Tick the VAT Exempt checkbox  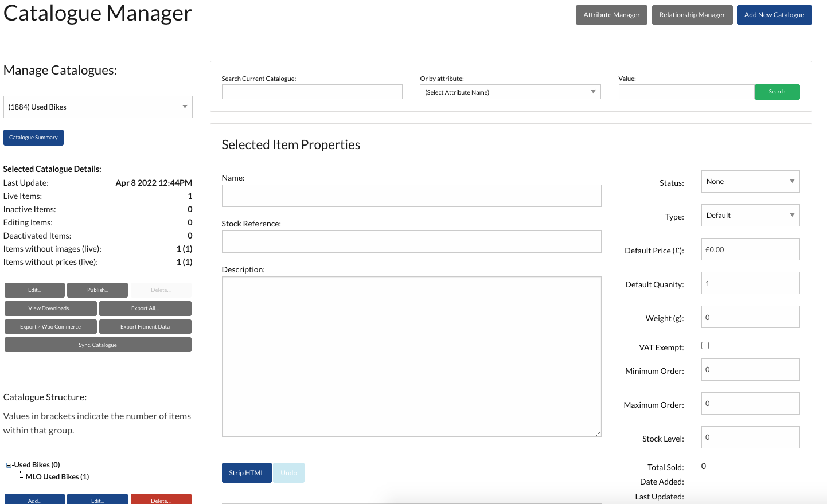tap(705, 345)
